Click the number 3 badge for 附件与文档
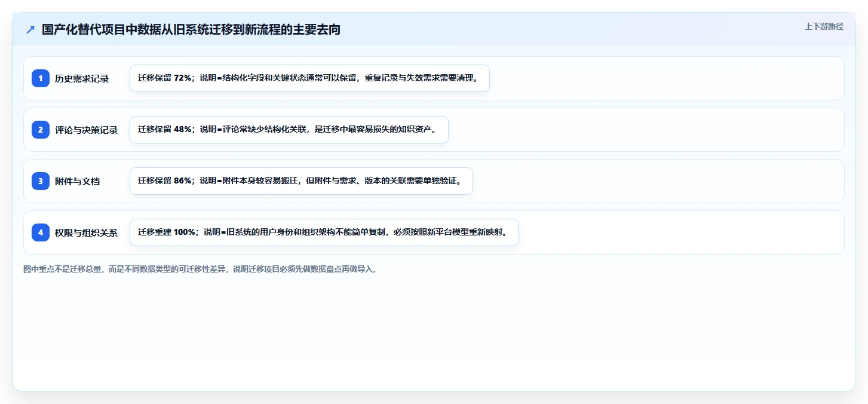The width and height of the screenshot is (868, 404). (41, 181)
